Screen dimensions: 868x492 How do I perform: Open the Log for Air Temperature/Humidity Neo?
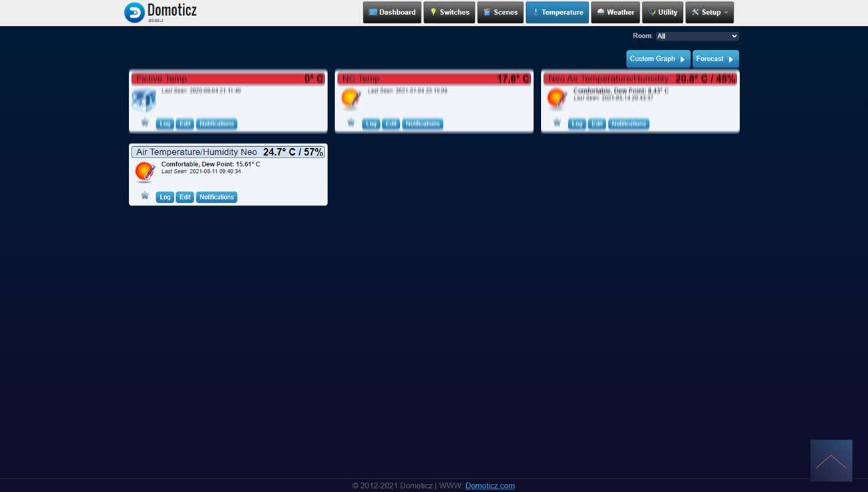click(x=165, y=197)
